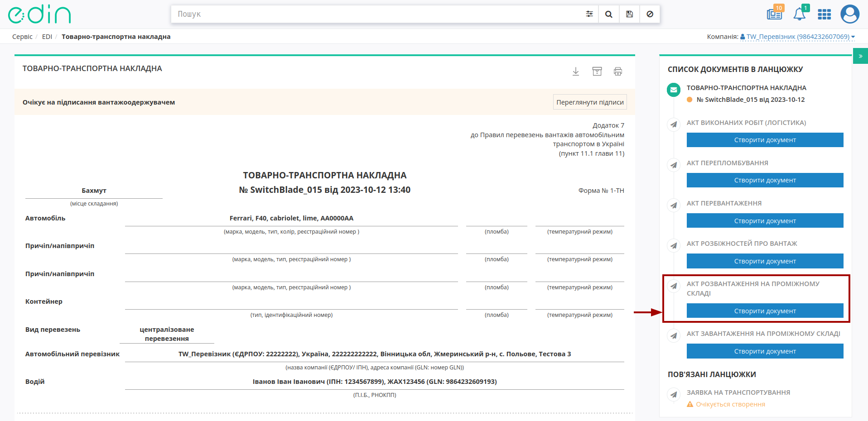
Task: Click the warning triangle icon
Action: 690,404
